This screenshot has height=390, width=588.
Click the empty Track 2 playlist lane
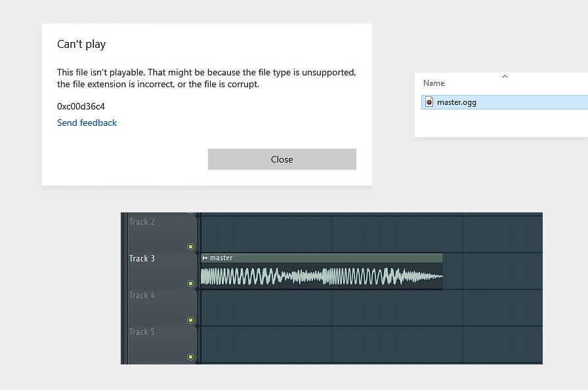pos(371,233)
